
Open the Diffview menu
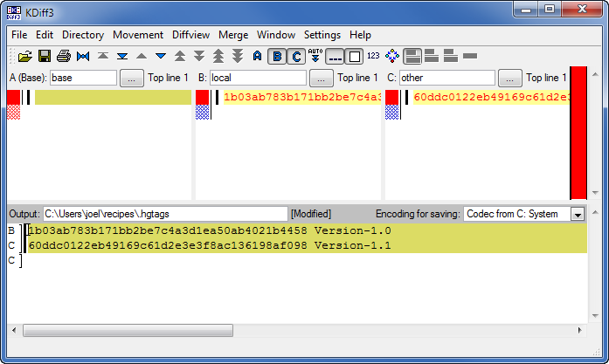(191, 35)
